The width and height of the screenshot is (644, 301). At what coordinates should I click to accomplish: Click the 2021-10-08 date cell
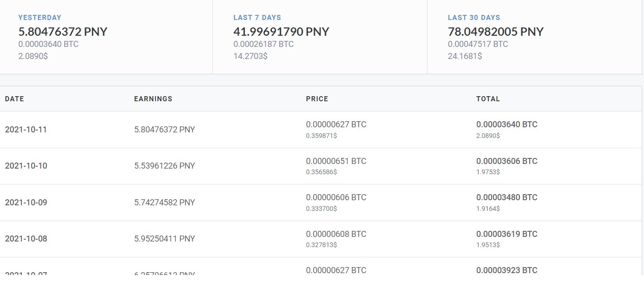(x=26, y=239)
